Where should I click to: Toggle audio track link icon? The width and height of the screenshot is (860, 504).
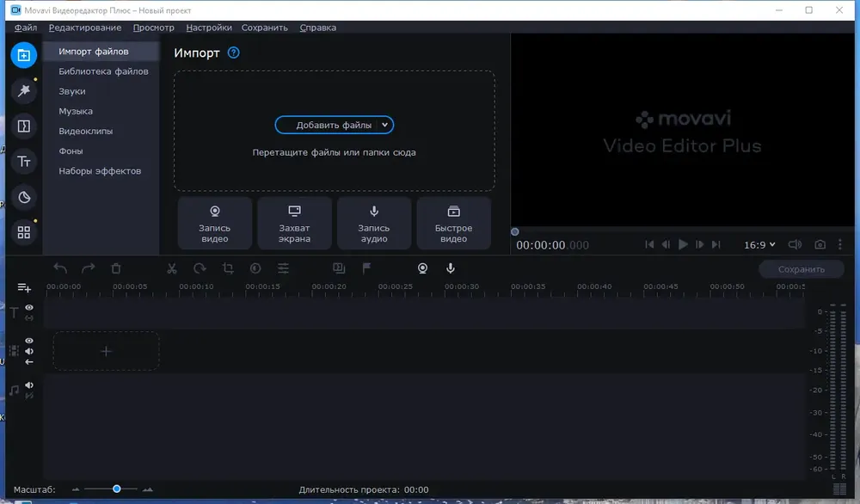point(29,396)
